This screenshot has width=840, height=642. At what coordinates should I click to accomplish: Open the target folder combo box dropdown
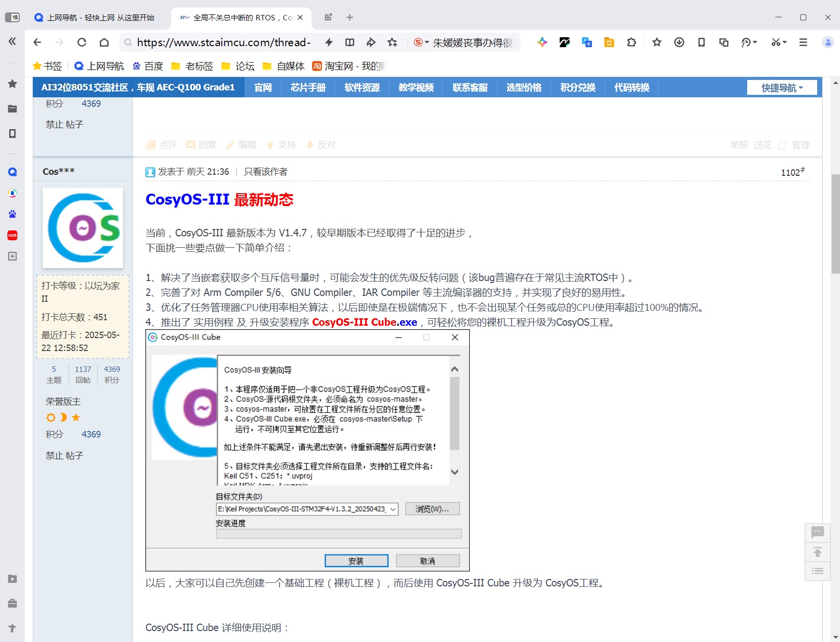click(393, 509)
